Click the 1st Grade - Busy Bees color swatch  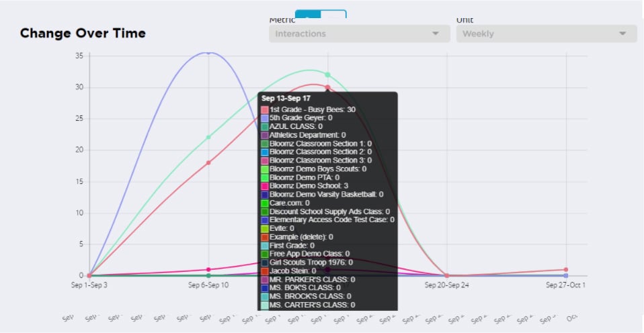click(265, 109)
